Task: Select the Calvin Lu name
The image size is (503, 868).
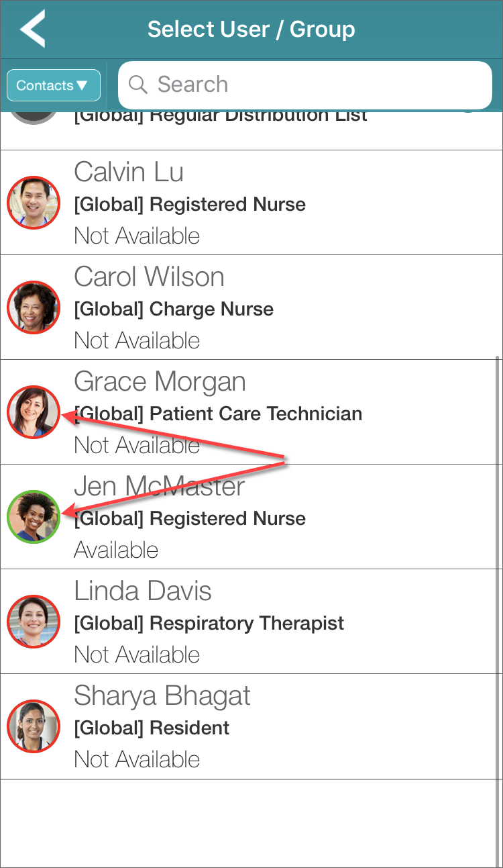Action: pyautogui.click(x=129, y=172)
